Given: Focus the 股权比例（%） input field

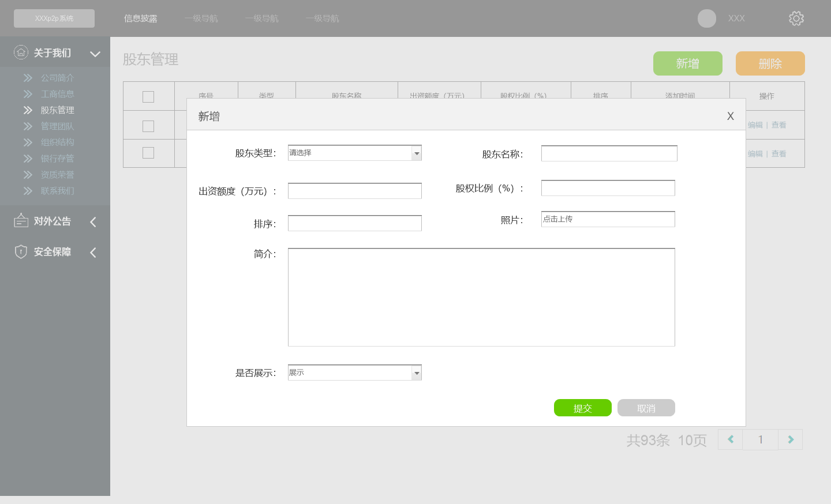Looking at the screenshot, I should tap(608, 188).
